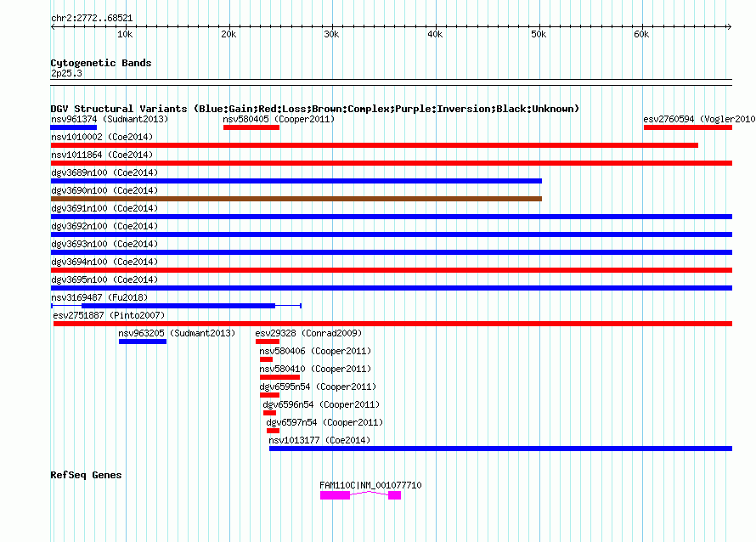This screenshot has height=542, width=756.
Task: Select dgv3689n100 (Coe2014) label
Action: pyautogui.click(x=104, y=172)
